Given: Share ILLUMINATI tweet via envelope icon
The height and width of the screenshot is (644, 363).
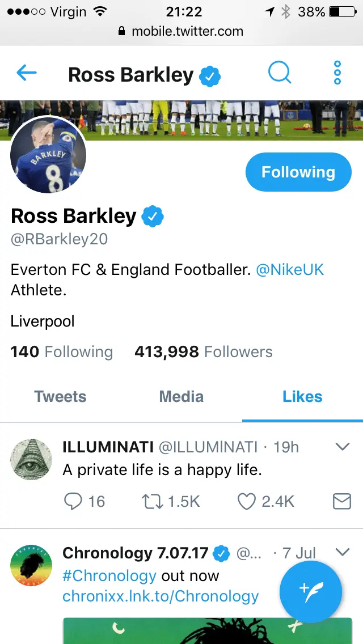Looking at the screenshot, I should (x=341, y=501).
